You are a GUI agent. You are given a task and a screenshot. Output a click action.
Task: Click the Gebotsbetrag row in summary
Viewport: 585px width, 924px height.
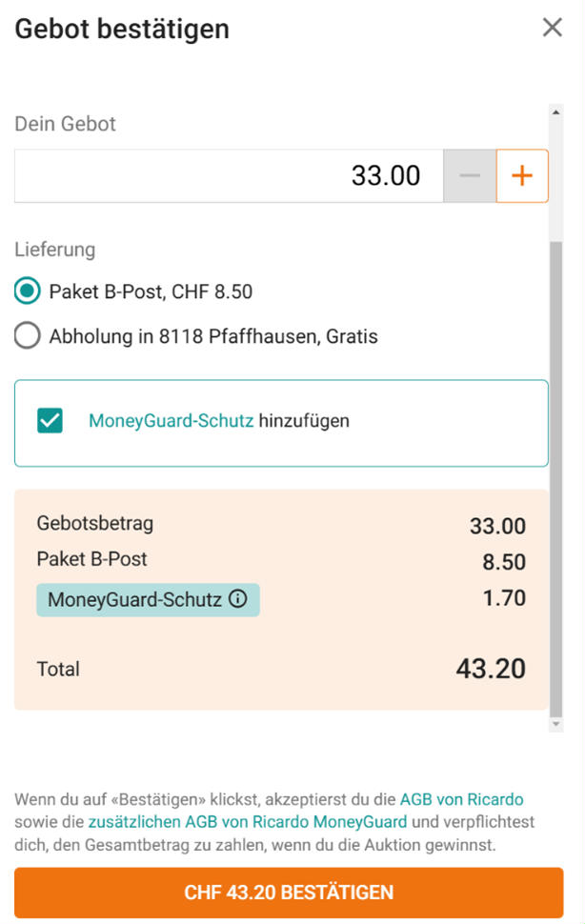point(281,525)
